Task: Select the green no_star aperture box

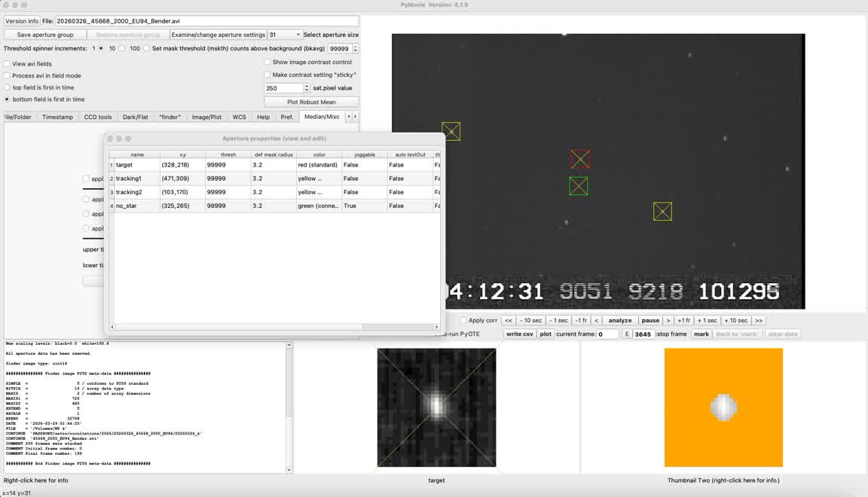Action: point(578,186)
